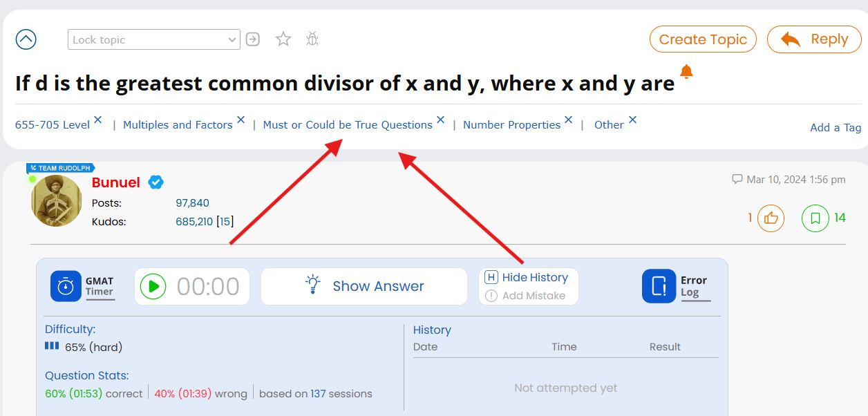Click Show Answer button
868x416 pixels.
click(364, 286)
